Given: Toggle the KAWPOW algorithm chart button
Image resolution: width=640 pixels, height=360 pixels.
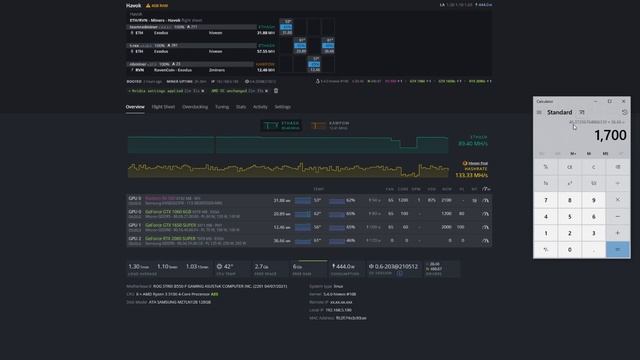Looking at the screenshot, I should tap(331, 125).
